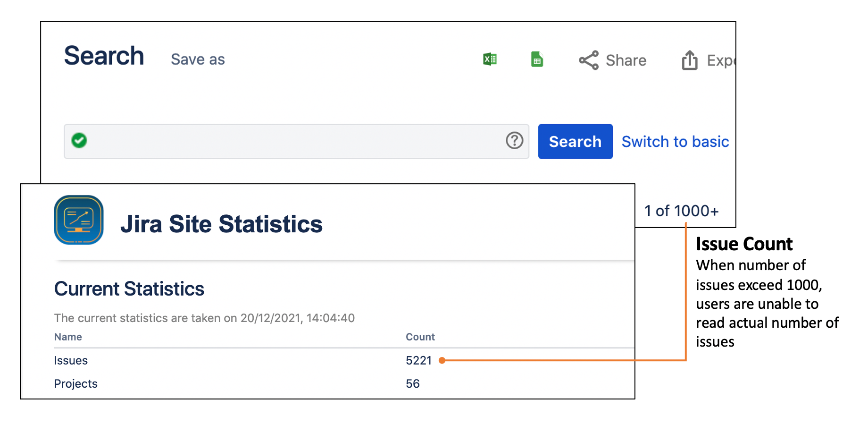Viewport: 868px width, 425px height.
Task: Click into the JQL search field
Action: point(296,142)
